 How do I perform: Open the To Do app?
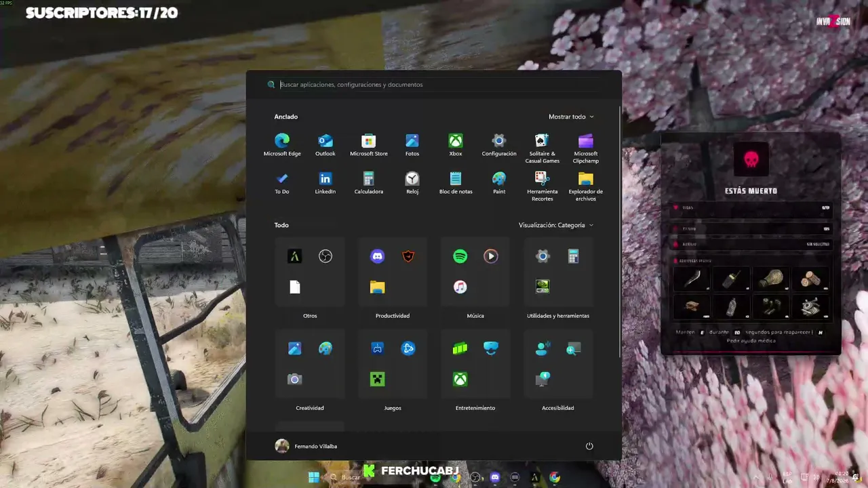pyautogui.click(x=282, y=183)
